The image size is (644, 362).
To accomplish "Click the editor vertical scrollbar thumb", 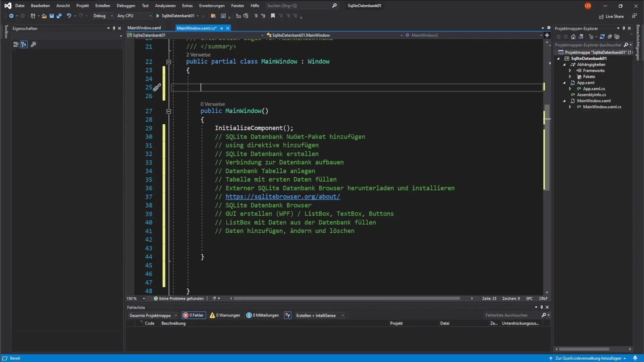I will point(547,147).
